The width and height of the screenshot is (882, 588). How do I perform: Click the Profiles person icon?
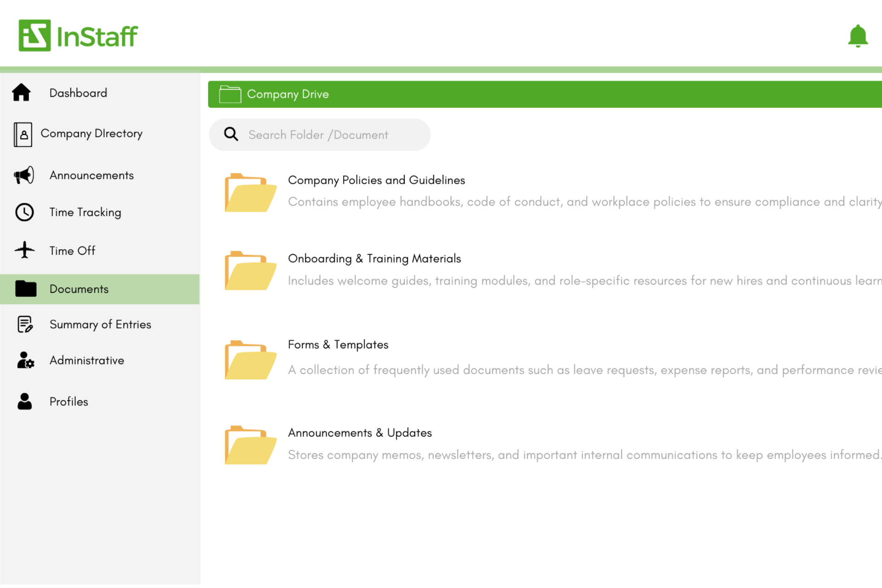click(x=24, y=401)
